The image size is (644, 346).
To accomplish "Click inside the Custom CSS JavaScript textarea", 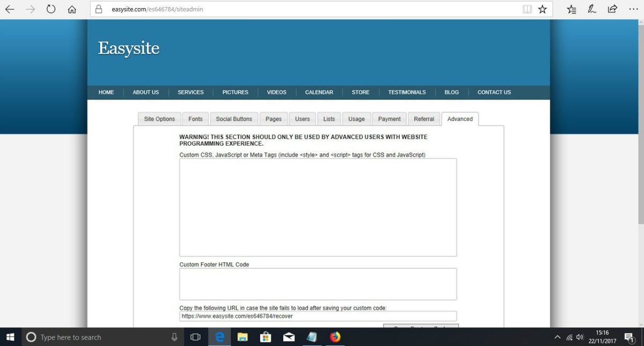I will (318, 207).
